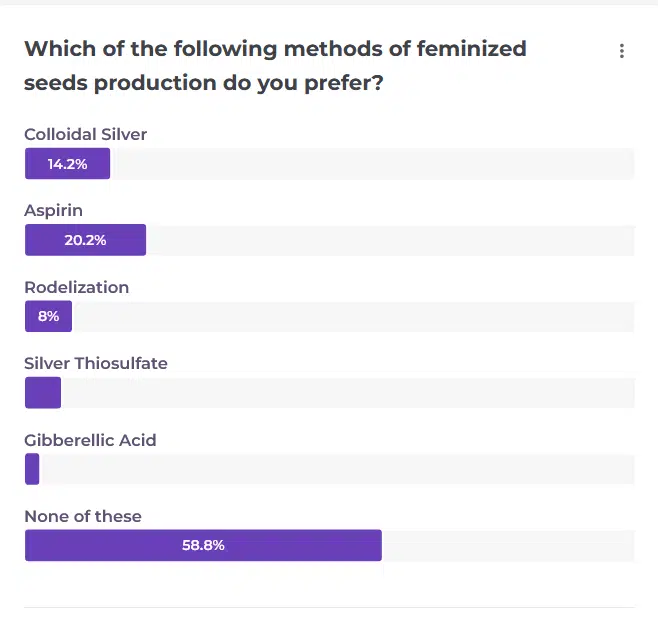Select the Silver Thiosulfate option label
Screen dimensions: 658x617
coord(96,363)
